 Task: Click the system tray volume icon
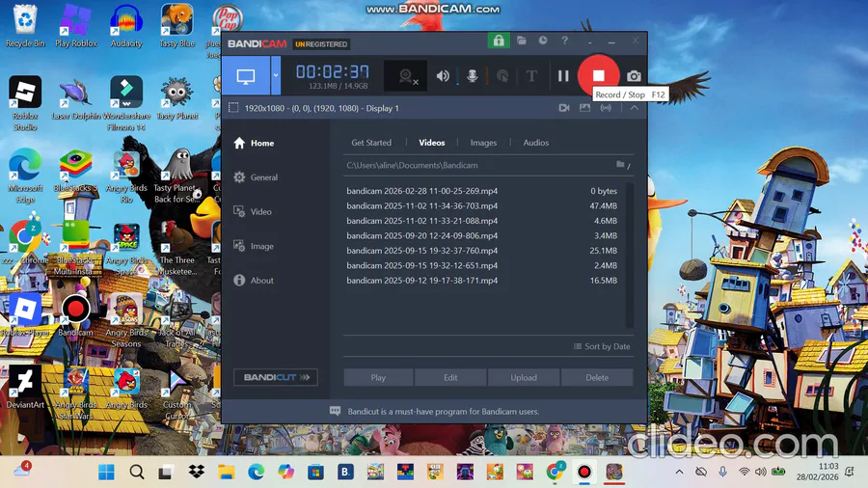pos(761,472)
